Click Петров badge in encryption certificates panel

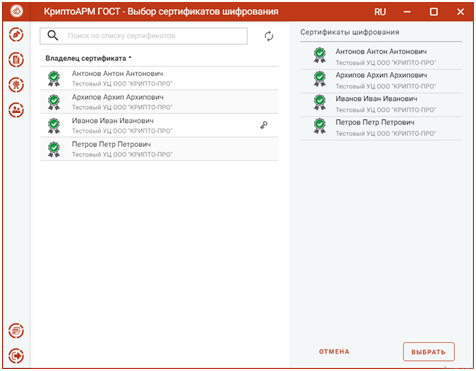(320, 126)
